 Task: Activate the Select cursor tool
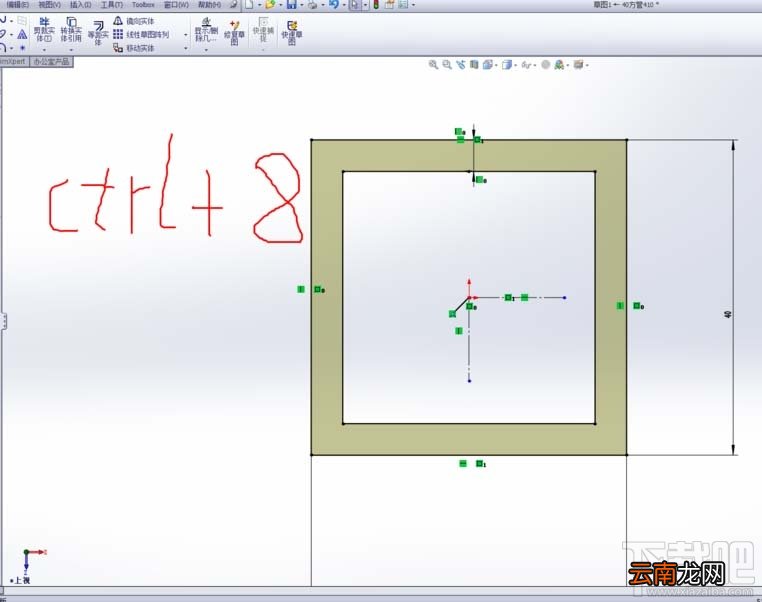coord(355,4)
